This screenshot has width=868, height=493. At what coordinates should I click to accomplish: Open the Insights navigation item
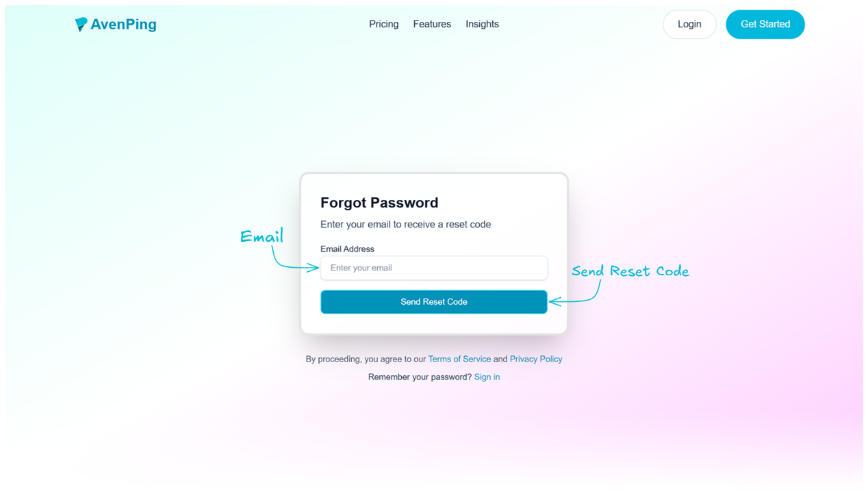point(482,24)
